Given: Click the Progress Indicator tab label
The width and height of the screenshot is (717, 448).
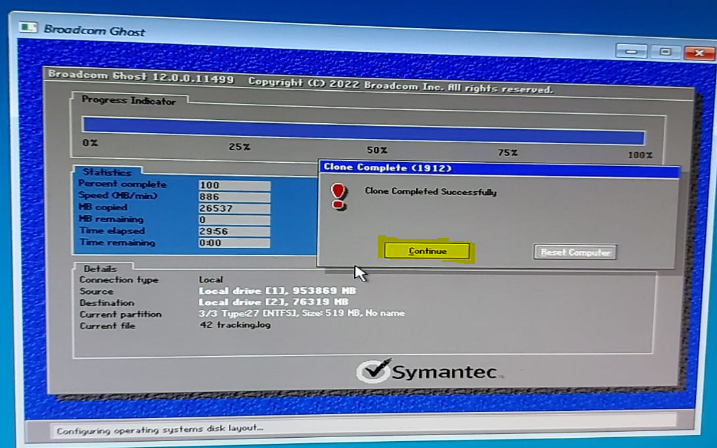Looking at the screenshot, I should click(x=128, y=101).
